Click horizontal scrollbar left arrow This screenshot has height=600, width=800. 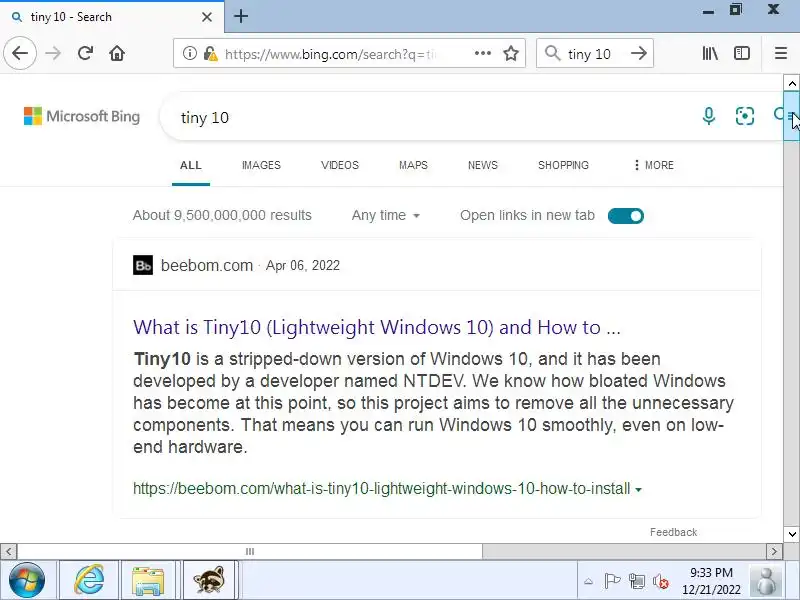(x=8, y=551)
